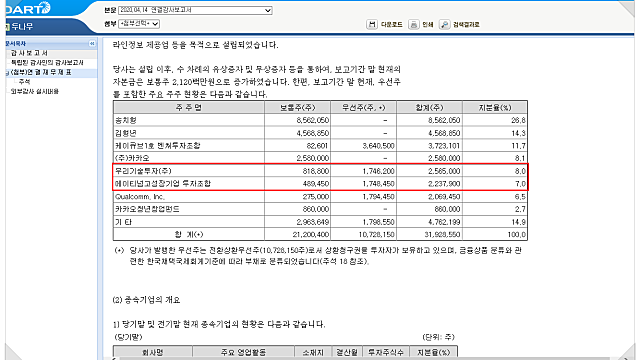Click the (2) 종속기업의 개요 heading

point(146,300)
